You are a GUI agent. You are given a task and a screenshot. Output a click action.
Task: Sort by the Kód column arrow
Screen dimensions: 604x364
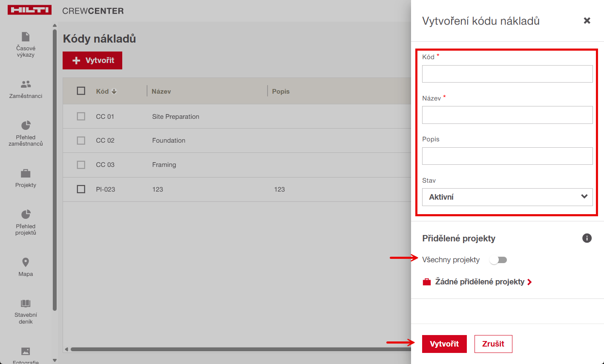pos(114,92)
